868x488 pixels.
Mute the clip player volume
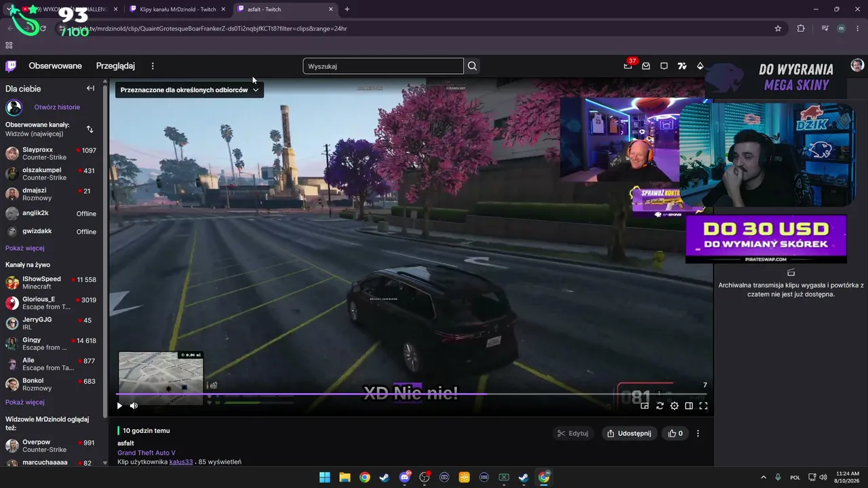tap(134, 406)
